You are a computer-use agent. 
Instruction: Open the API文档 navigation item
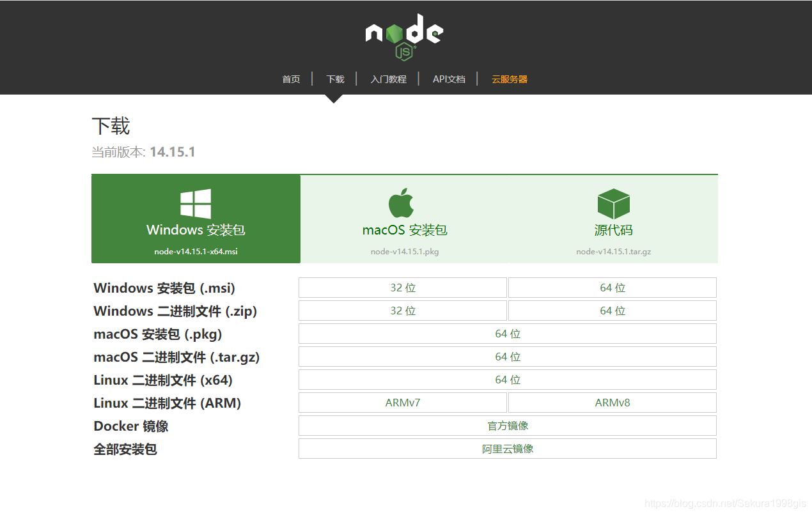pos(449,79)
